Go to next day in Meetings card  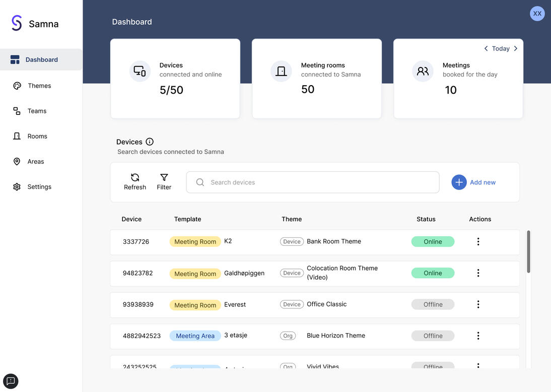click(x=515, y=48)
